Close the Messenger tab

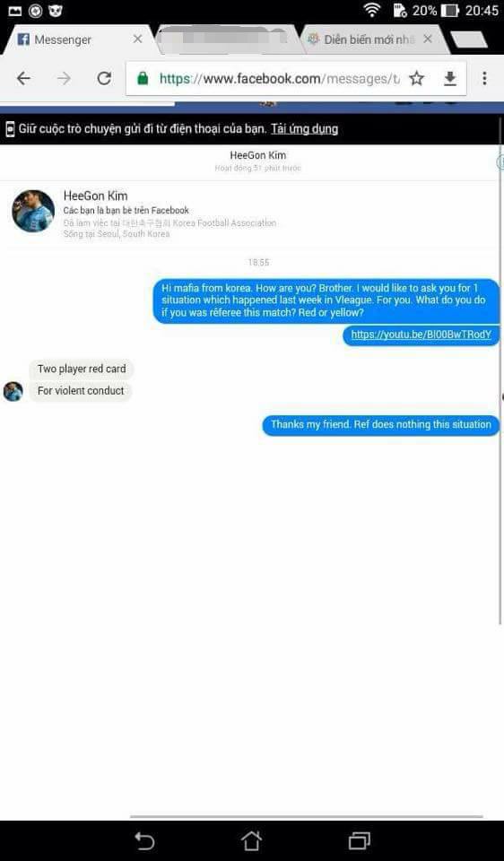pyautogui.click(x=138, y=39)
